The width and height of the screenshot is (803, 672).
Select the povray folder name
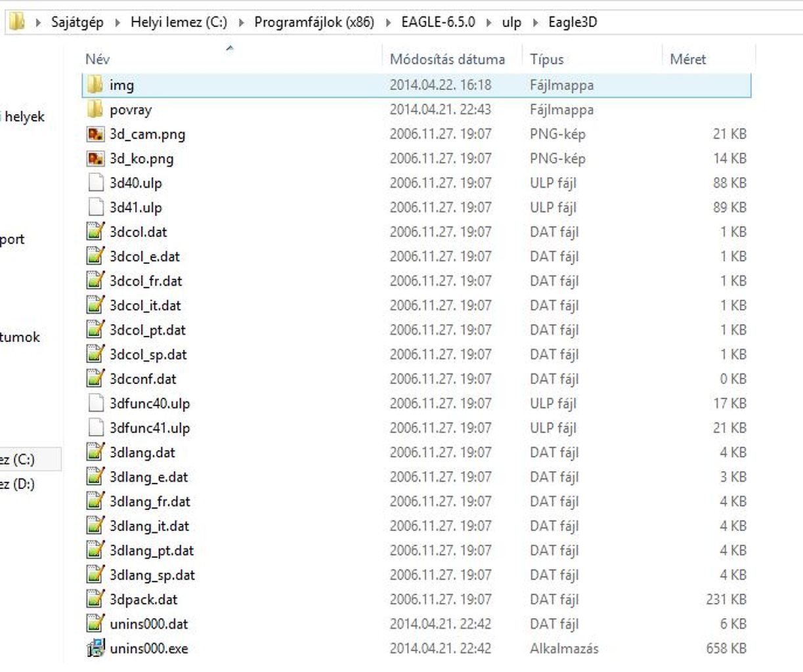point(130,110)
